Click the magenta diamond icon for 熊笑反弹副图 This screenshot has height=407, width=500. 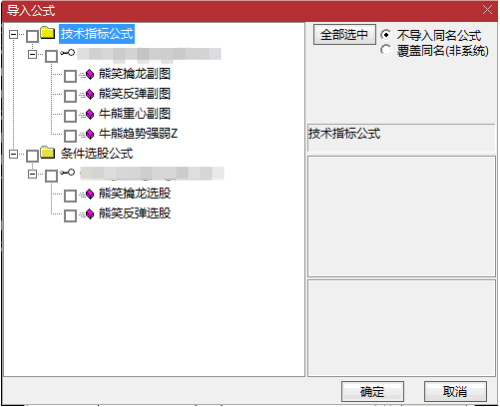click(90, 94)
